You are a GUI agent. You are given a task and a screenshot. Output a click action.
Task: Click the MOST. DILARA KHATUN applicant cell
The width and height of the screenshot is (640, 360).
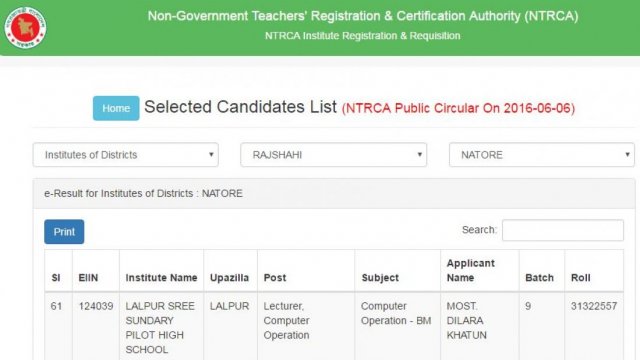480,321
